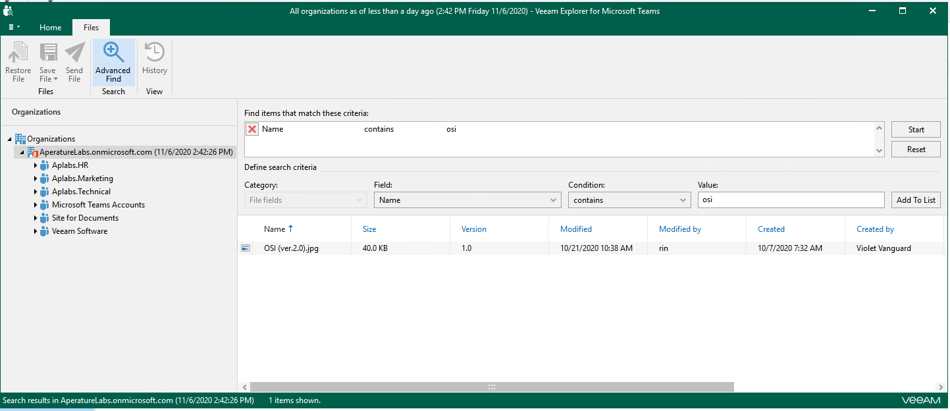950x411 pixels.
Task: Click the Veeam Software team icon
Action: (44, 232)
